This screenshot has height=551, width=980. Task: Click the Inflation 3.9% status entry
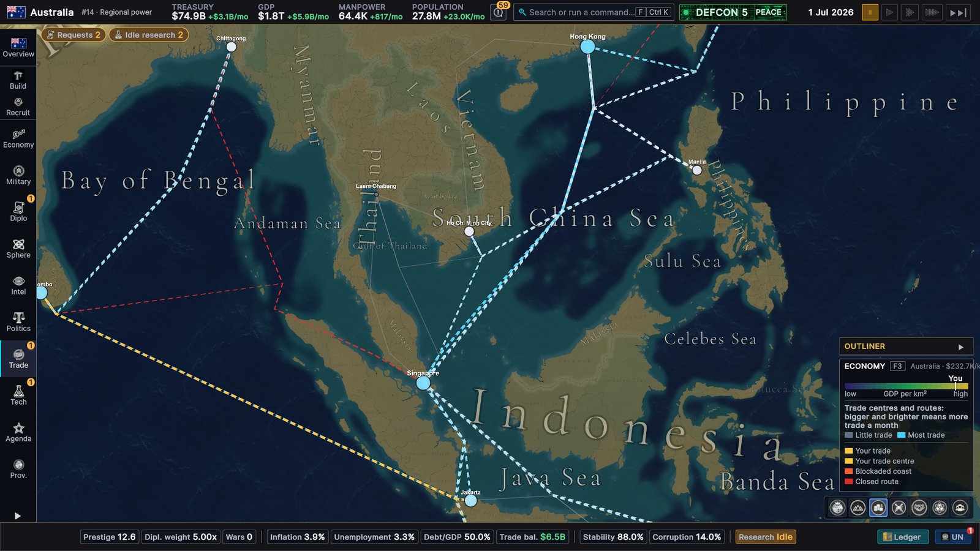coord(298,537)
